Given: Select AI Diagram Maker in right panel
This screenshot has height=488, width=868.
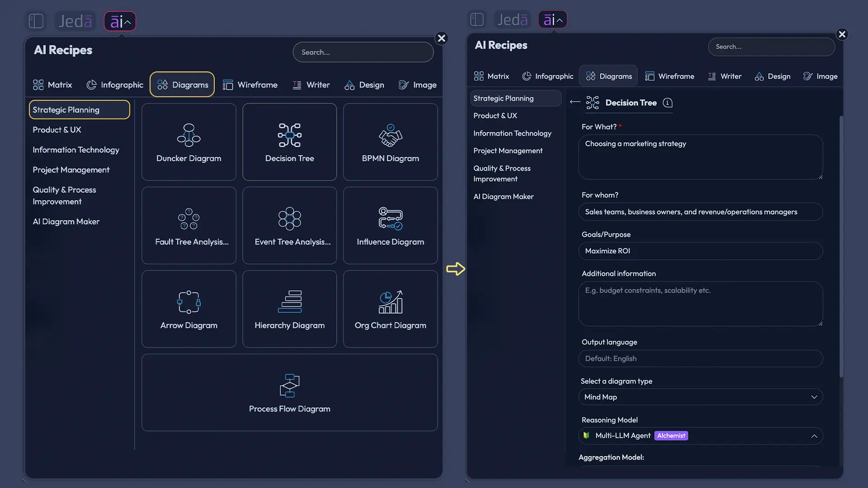Looking at the screenshot, I should click(503, 197).
